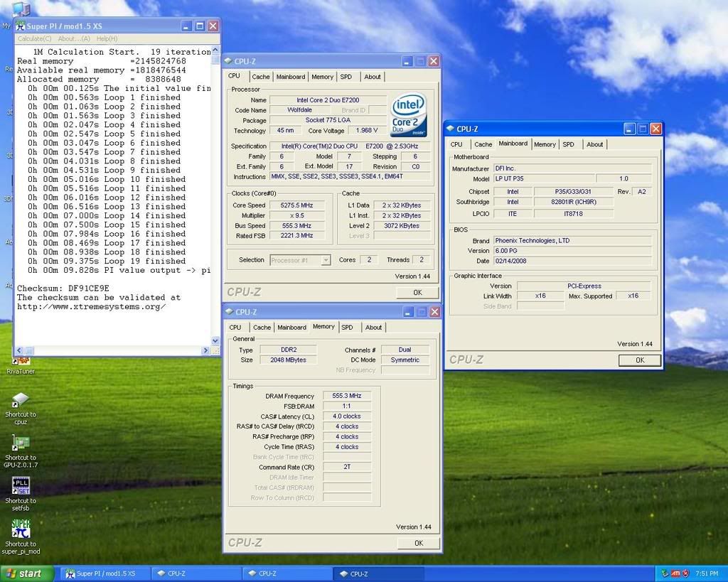Open About tab in memory window

pyautogui.click(x=373, y=327)
